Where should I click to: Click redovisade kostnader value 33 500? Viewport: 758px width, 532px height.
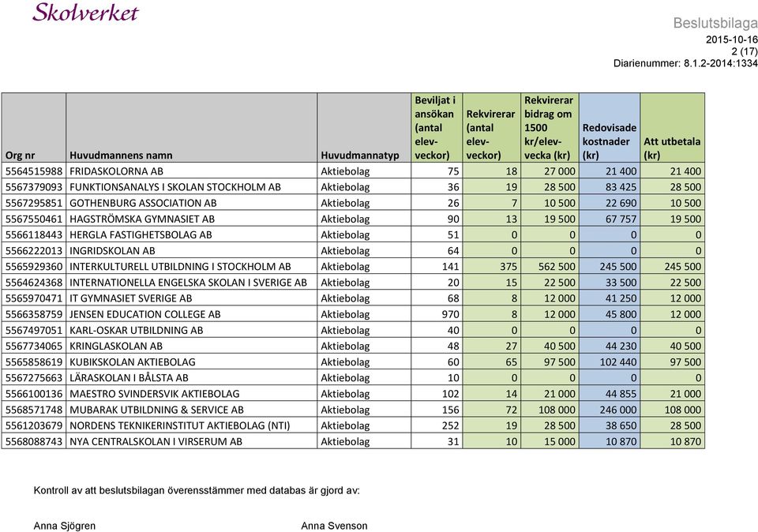click(621, 283)
